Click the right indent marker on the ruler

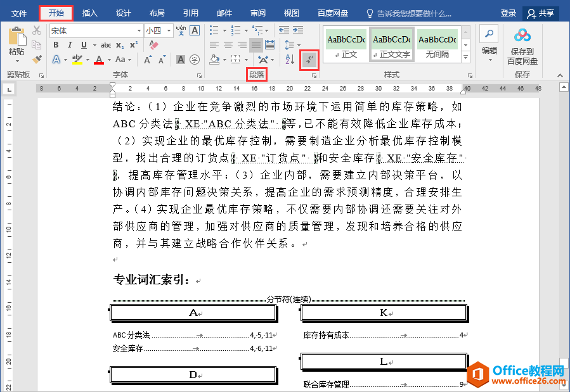point(463,91)
